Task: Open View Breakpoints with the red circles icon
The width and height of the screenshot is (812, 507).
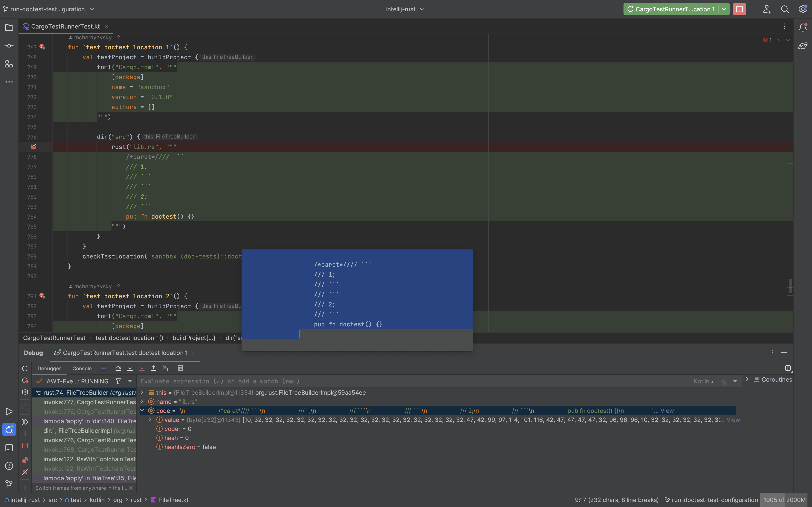Action: pos(25,460)
